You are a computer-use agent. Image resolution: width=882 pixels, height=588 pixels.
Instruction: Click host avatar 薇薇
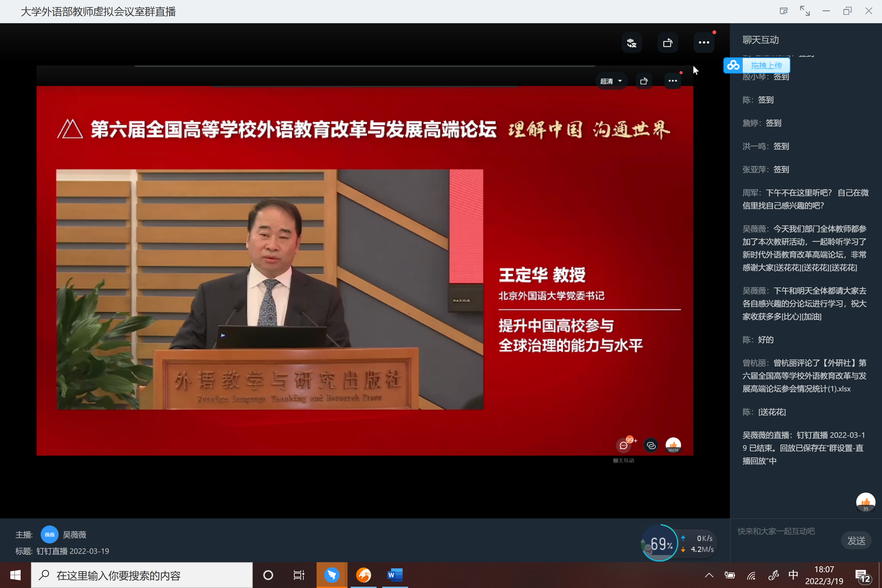click(50, 535)
